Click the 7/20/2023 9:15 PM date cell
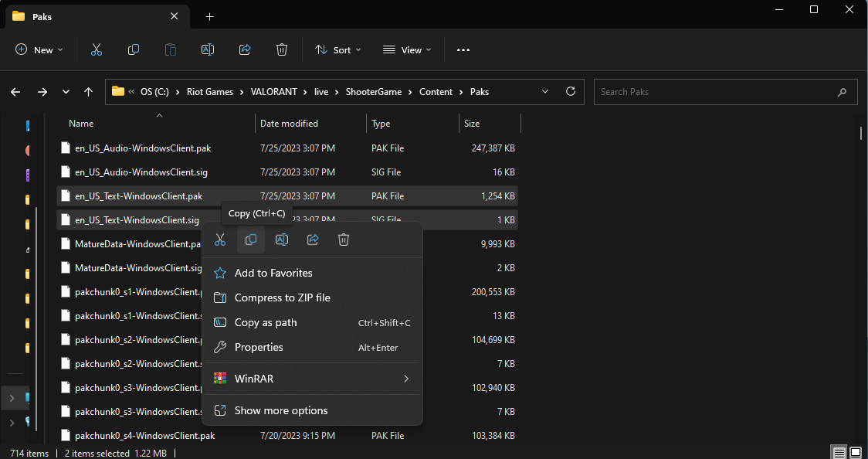This screenshot has height=459, width=868. [297, 436]
